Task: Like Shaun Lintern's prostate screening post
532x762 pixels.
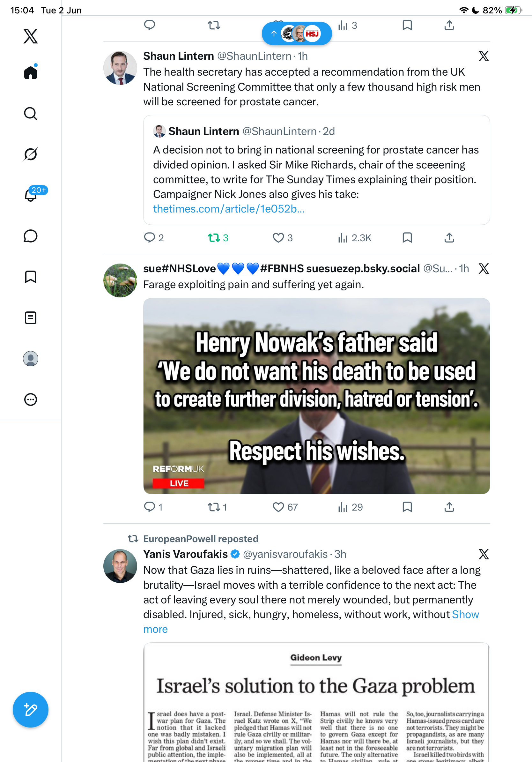Action: point(278,238)
